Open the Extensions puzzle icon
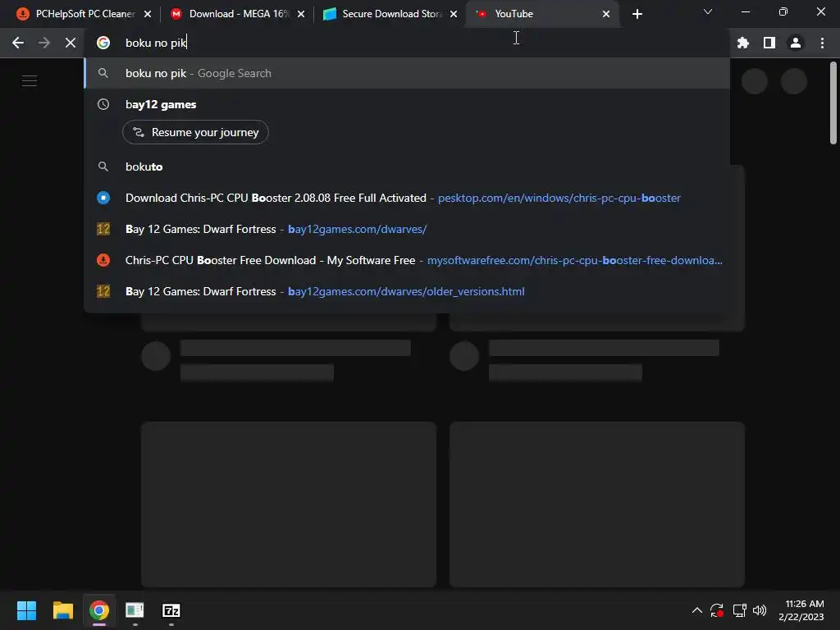The width and height of the screenshot is (840, 630). [743, 43]
